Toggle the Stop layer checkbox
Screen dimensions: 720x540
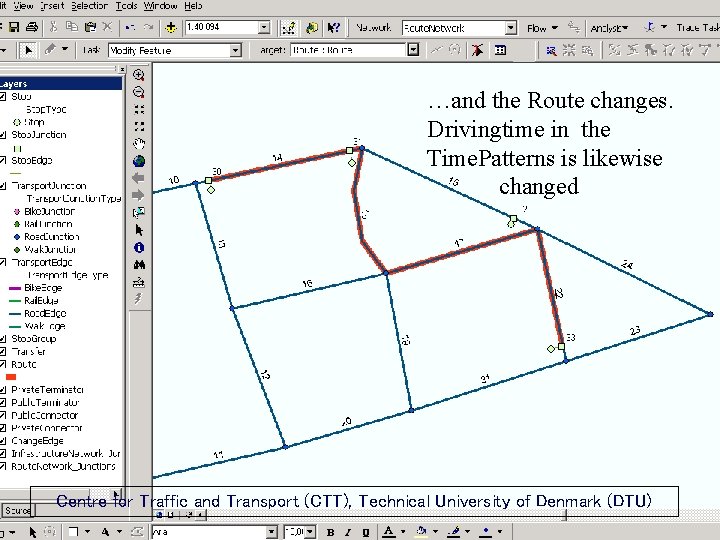(3, 96)
